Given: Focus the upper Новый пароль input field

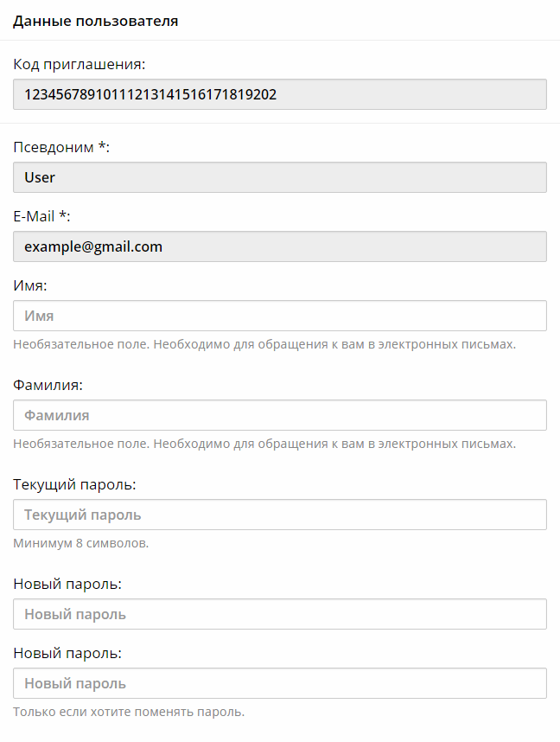Looking at the screenshot, I should (x=280, y=614).
